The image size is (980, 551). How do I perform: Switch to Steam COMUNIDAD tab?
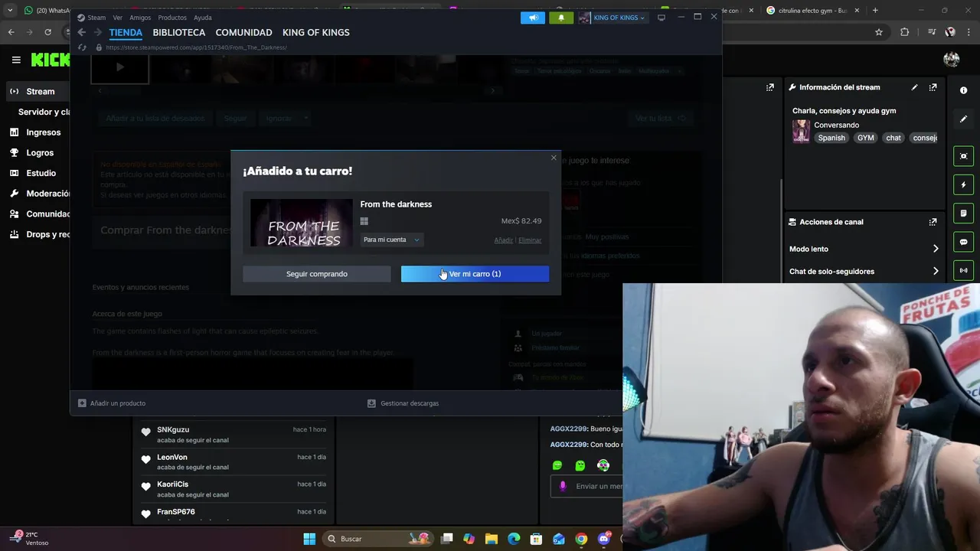(243, 32)
